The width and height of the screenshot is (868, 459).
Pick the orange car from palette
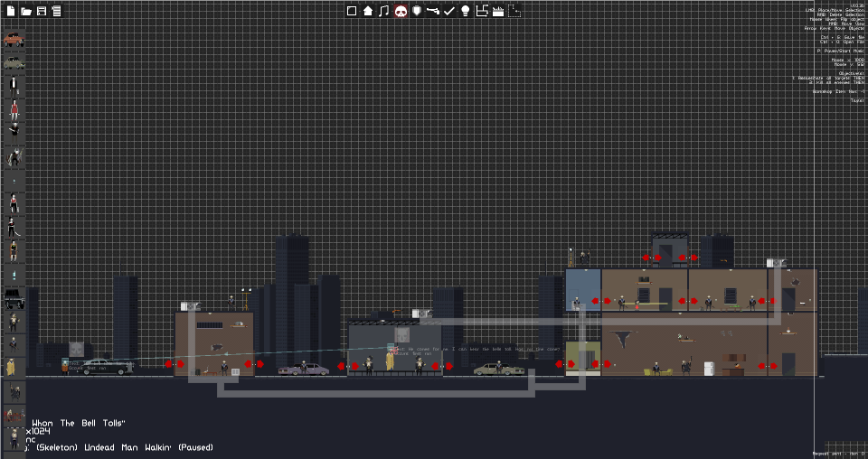pyautogui.click(x=14, y=39)
